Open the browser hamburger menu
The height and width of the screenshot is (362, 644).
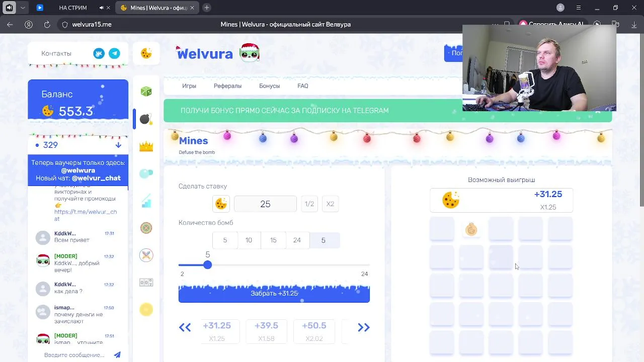click(x=579, y=8)
